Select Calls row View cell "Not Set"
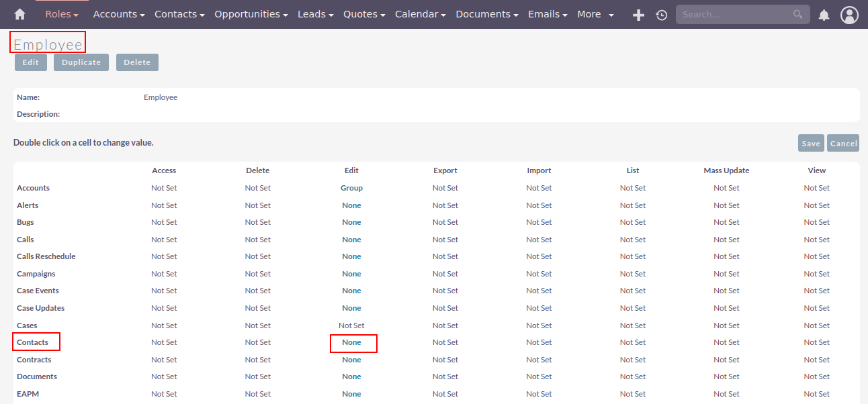 coord(817,240)
